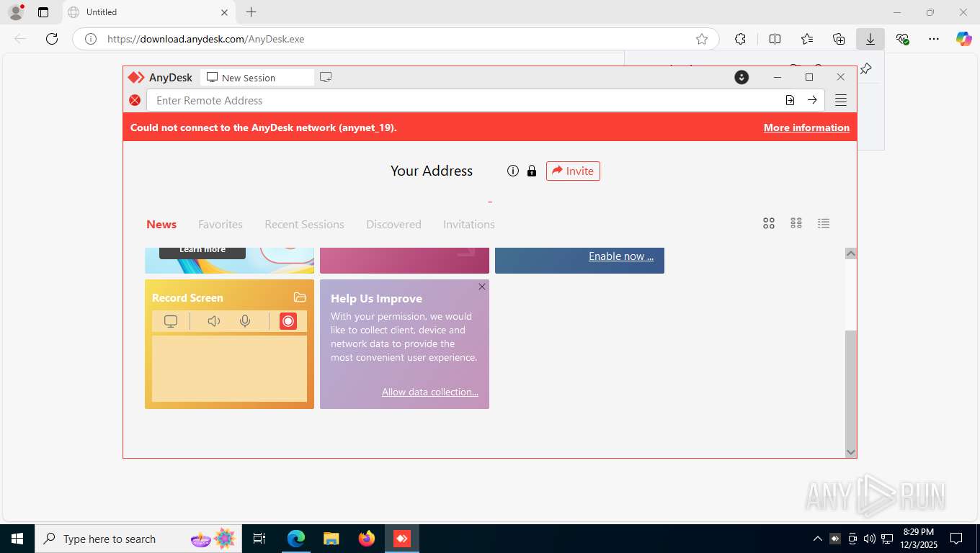Open Edge downloads panel
The image size is (980, 553).
click(x=870, y=39)
